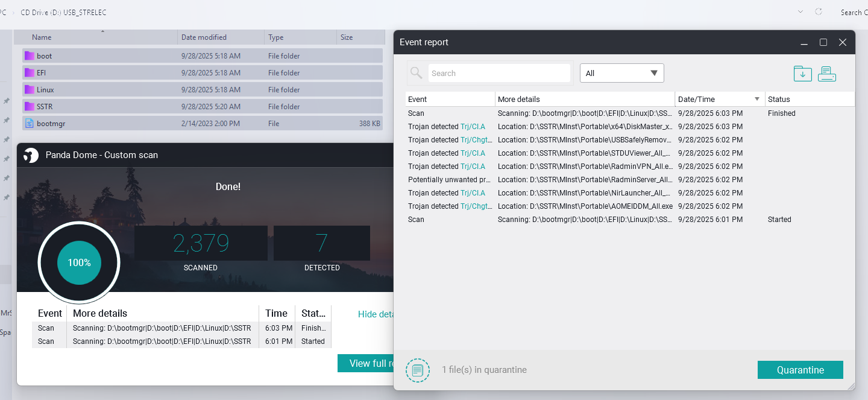The height and width of the screenshot is (400, 868).
Task: Click the quarantine document icon at bottom
Action: (x=417, y=370)
